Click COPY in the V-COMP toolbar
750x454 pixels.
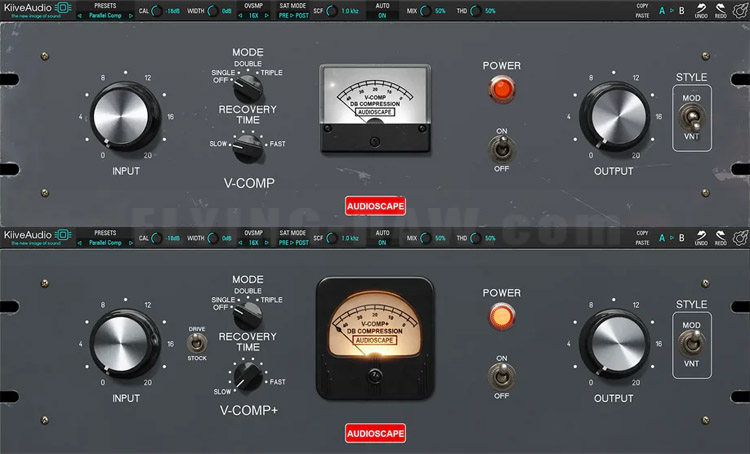pos(642,6)
